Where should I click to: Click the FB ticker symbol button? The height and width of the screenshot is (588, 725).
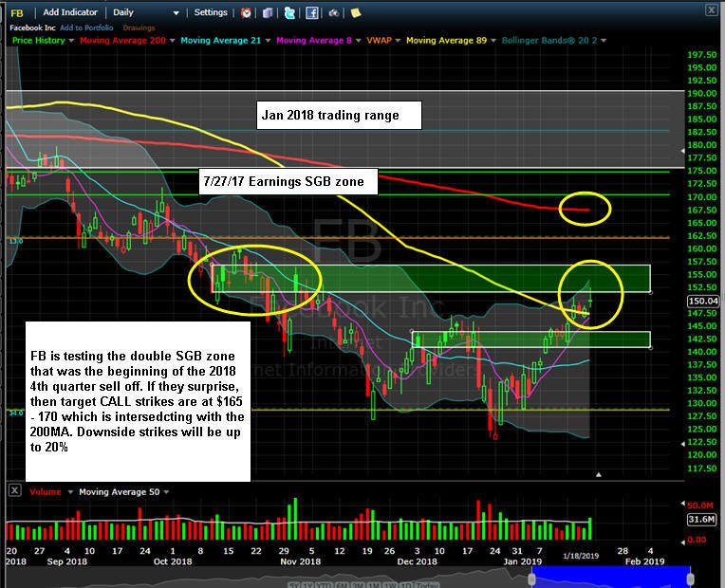[x=17, y=13]
